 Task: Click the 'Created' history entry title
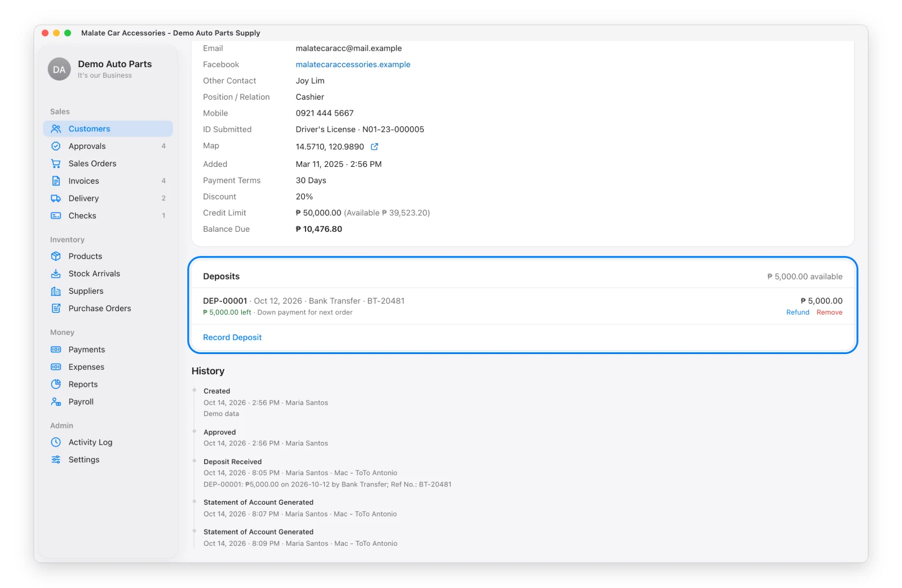coord(217,391)
